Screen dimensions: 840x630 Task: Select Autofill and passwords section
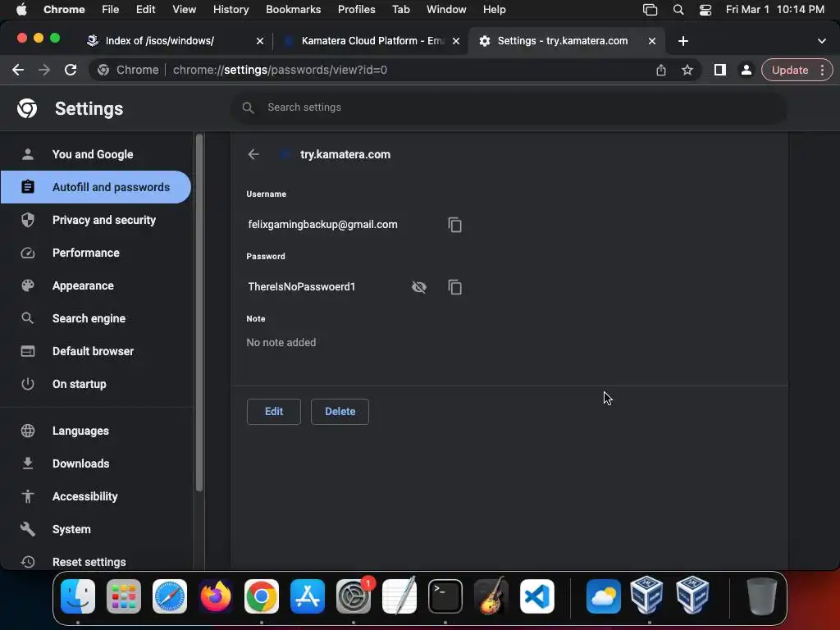pos(97,187)
